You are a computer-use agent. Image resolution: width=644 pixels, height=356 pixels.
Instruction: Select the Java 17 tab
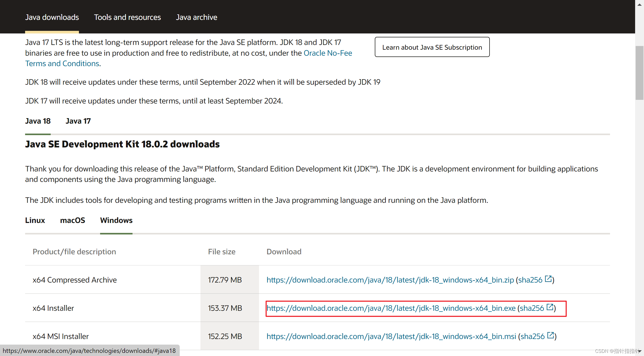pyautogui.click(x=78, y=121)
